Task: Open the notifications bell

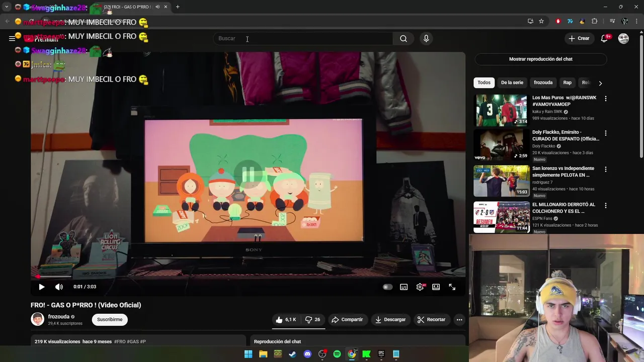Action: pyautogui.click(x=604, y=38)
